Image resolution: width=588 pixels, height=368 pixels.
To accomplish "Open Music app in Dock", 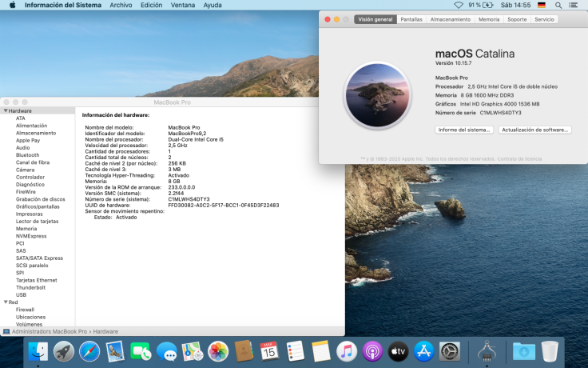I will pos(347,351).
